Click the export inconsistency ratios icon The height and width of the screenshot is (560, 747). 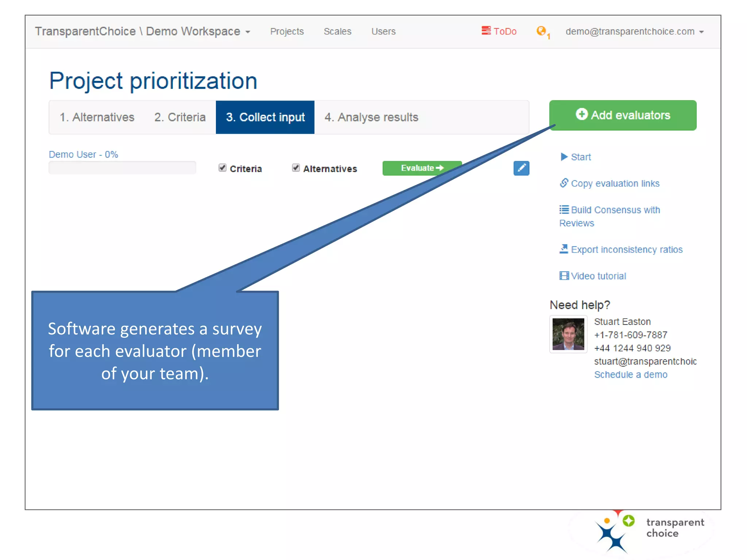[x=564, y=249]
